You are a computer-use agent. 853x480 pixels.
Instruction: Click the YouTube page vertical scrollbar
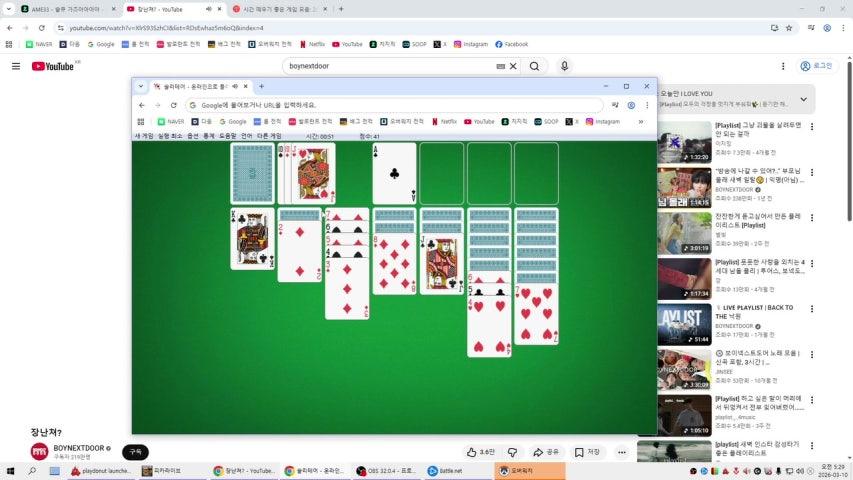849,141
